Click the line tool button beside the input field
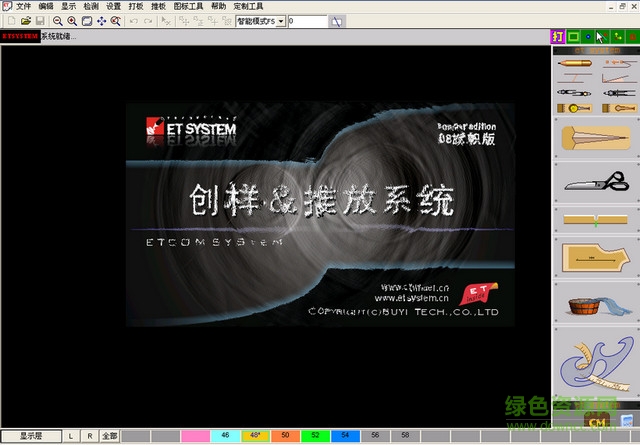Image resolution: width=640 pixels, height=445 pixels. 337,21
